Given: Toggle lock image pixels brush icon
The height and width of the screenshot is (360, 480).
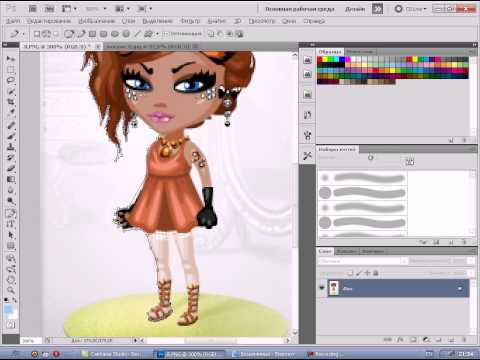Looking at the screenshot, I should click(x=359, y=273).
